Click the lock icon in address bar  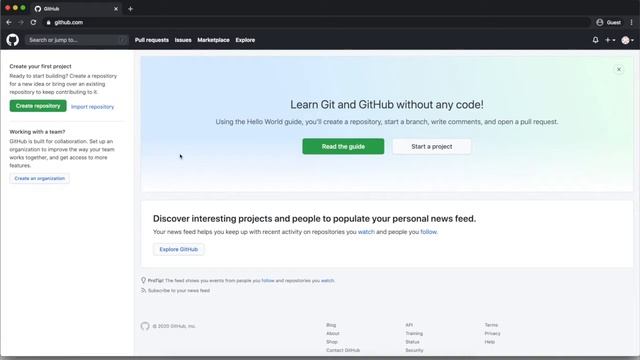[49, 22]
